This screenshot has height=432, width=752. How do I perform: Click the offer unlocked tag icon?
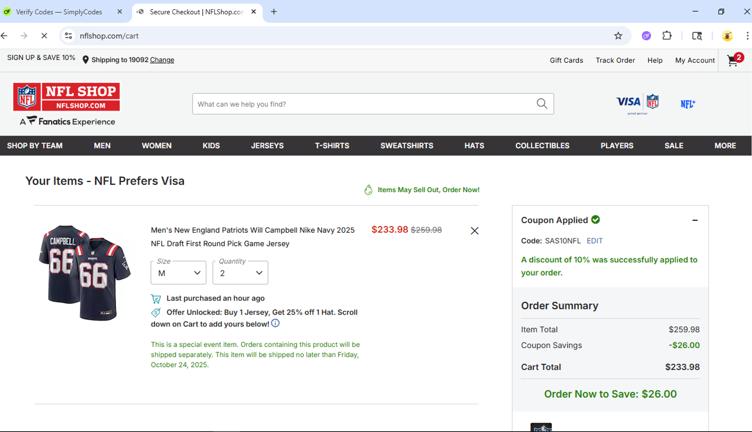(156, 313)
